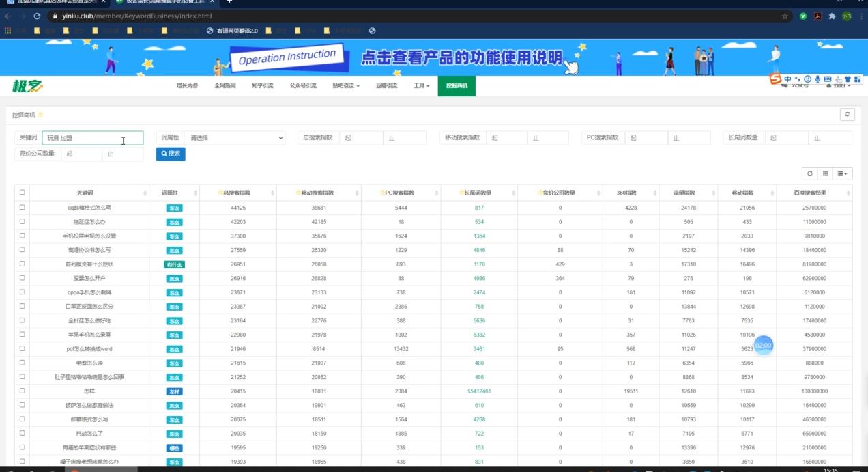Click the Sogou soft keyboard icon
868x472 pixels.
[828, 79]
